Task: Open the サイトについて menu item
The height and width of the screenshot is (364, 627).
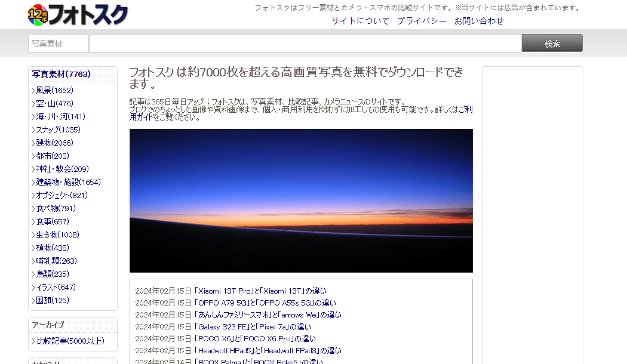Action: tap(359, 20)
